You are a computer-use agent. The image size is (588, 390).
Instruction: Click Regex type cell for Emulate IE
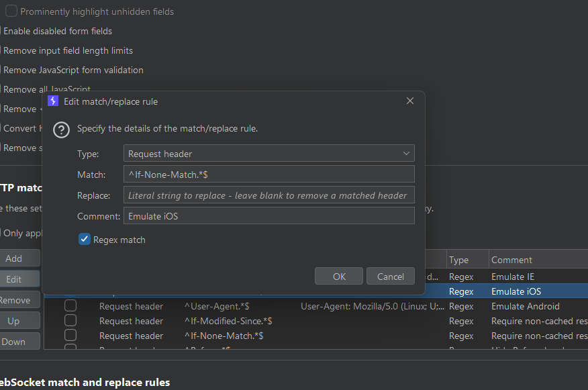[461, 277]
